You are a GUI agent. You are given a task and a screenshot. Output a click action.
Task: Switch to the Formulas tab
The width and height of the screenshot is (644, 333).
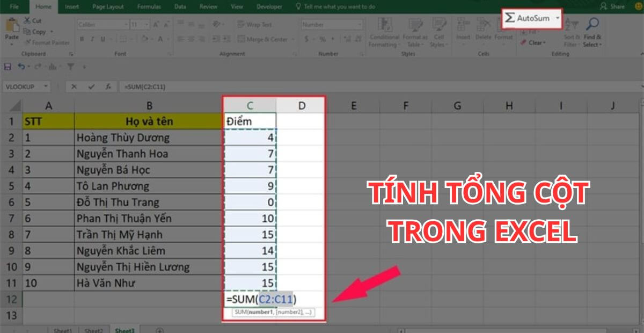(149, 6)
